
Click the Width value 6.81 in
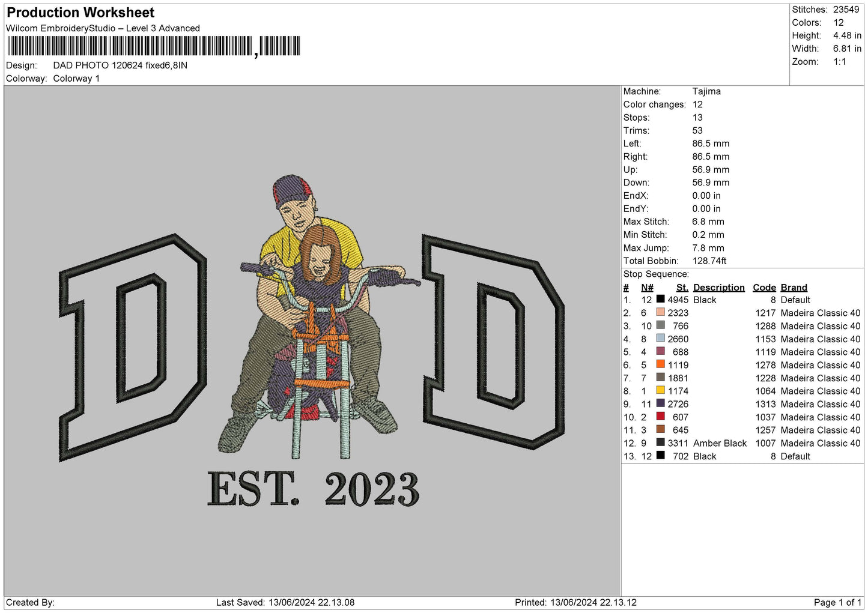point(847,49)
